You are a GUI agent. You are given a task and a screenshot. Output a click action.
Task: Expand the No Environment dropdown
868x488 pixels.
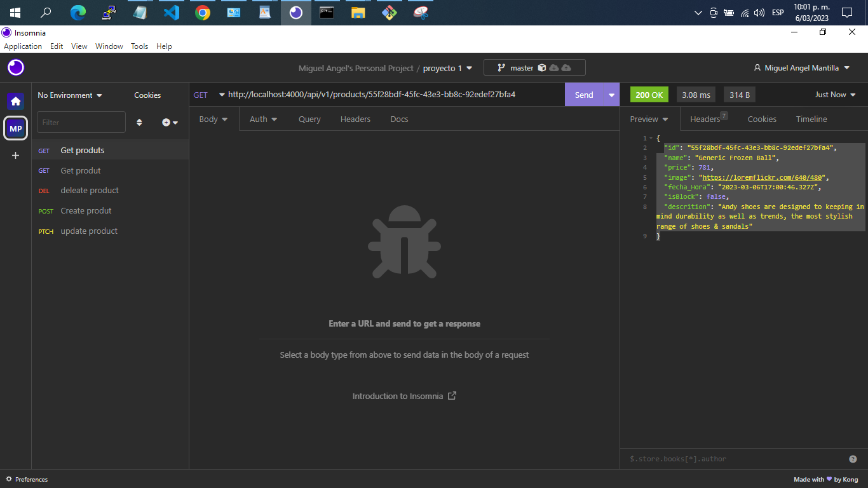click(x=69, y=95)
